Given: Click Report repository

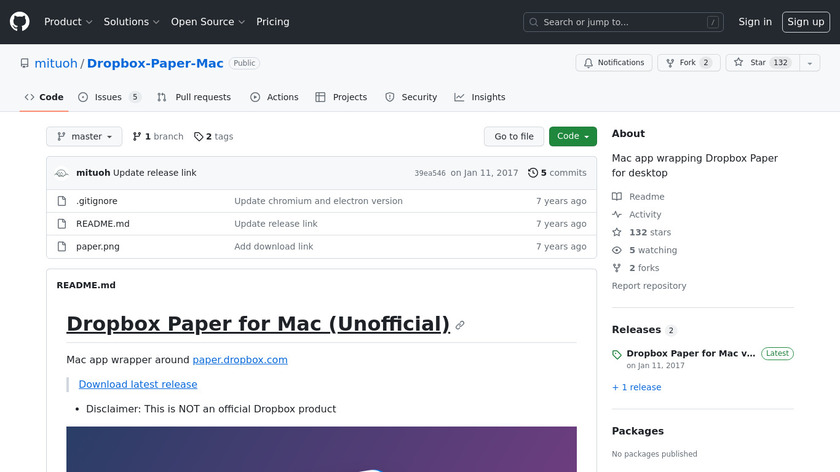Looking at the screenshot, I should click(x=649, y=286).
